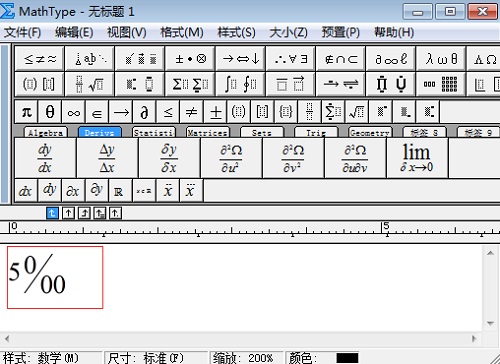500x364 pixels.
Task: Click the vertical scrollbar down arrow
Action: point(490,323)
